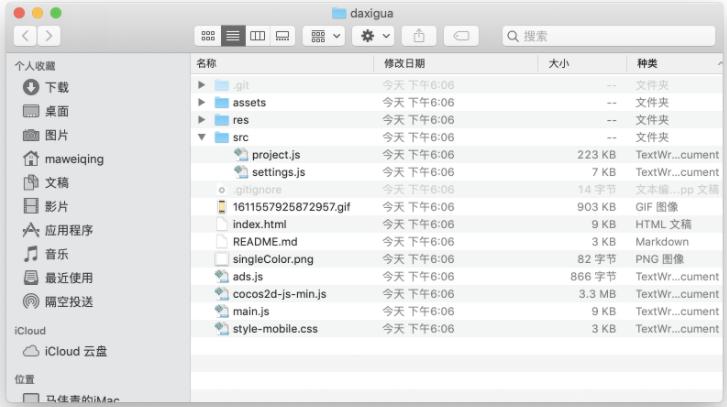Sort by 修改日期 column header
727x407 pixels.
point(405,63)
